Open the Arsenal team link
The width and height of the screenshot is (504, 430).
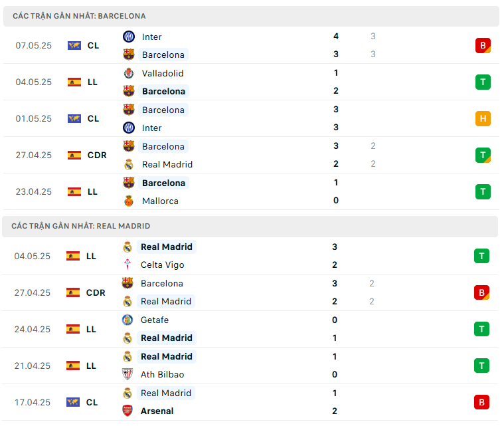[157, 411]
